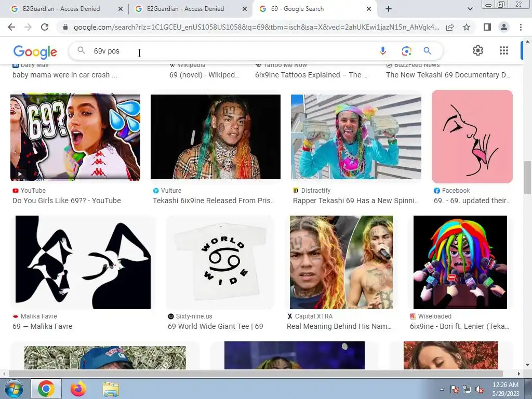The width and height of the screenshot is (532, 399).
Task: Expand the tab search dropdown arrow
Action: (470, 9)
